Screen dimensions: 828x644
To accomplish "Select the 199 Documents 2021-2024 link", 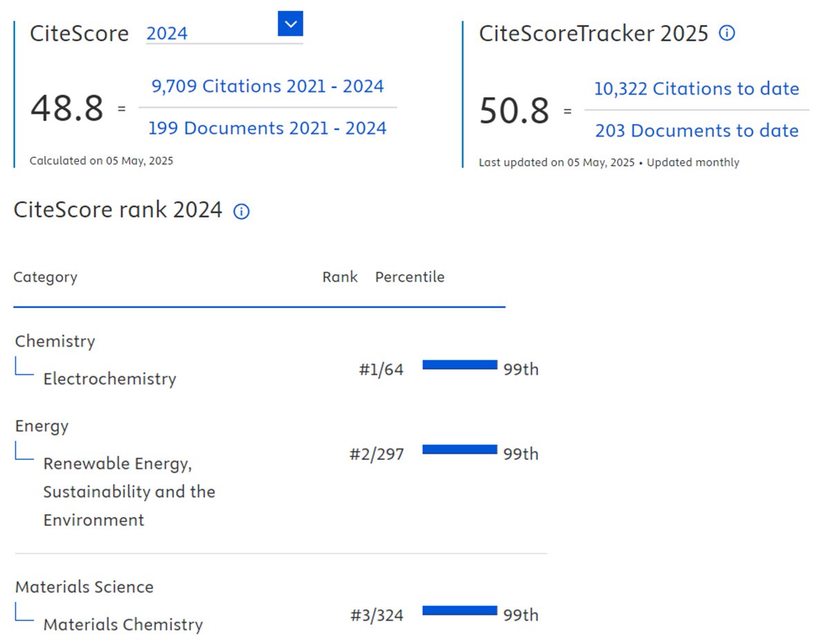I will [268, 128].
